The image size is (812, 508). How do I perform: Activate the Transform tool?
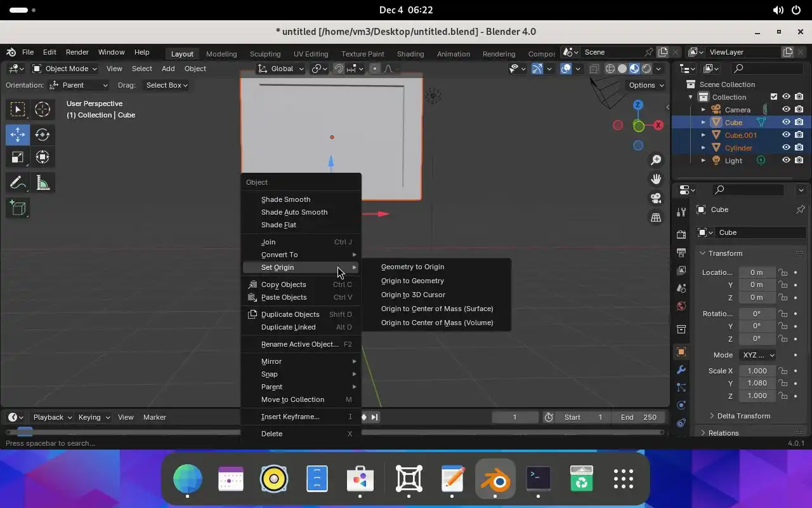[x=43, y=157]
